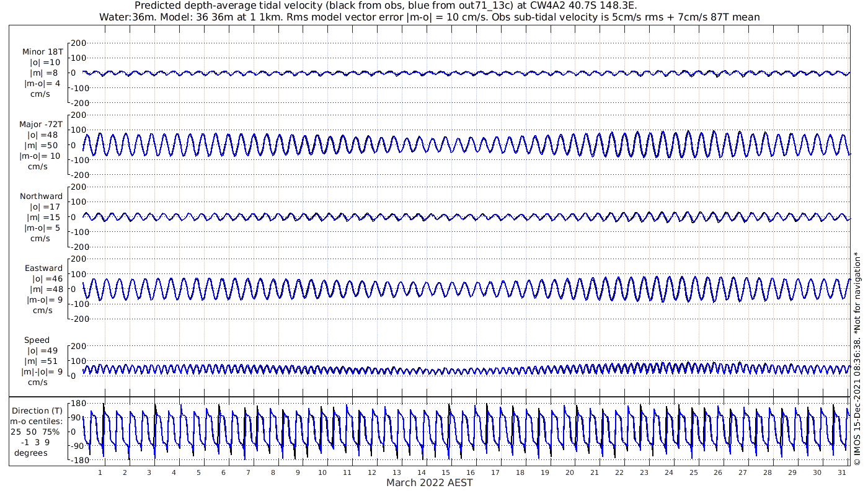Click the "cm/s" unit under Minor panel

(41, 94)
